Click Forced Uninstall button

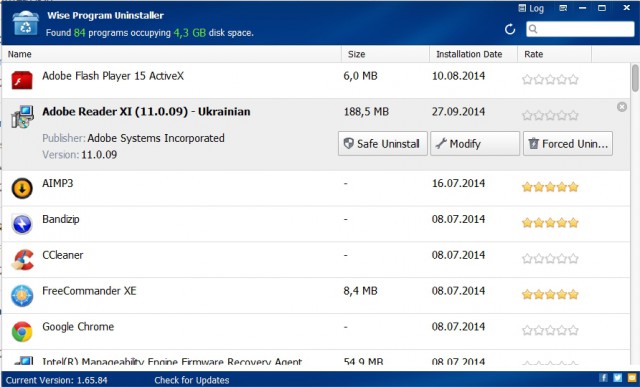(568, 144)
